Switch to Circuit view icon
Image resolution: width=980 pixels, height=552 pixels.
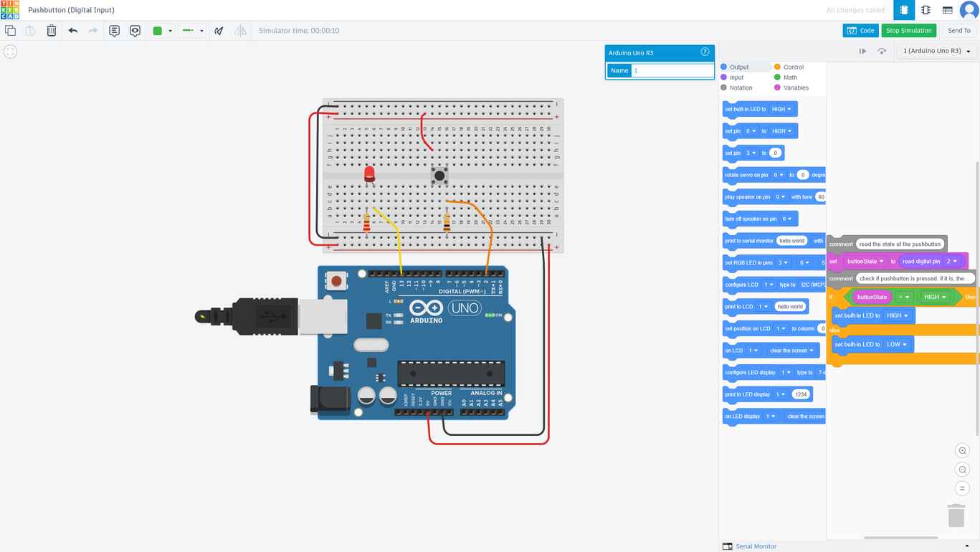[x=903, y=10]
